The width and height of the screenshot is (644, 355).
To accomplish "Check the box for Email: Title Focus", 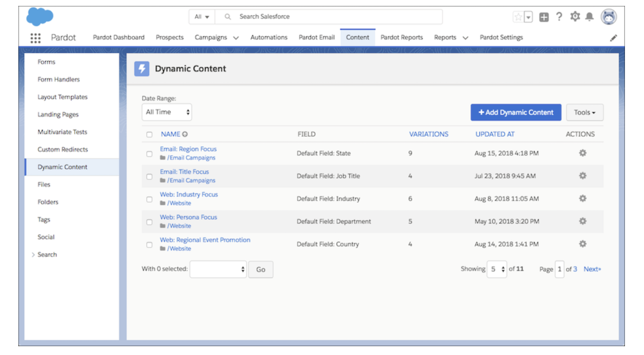I will coord(149,177).
